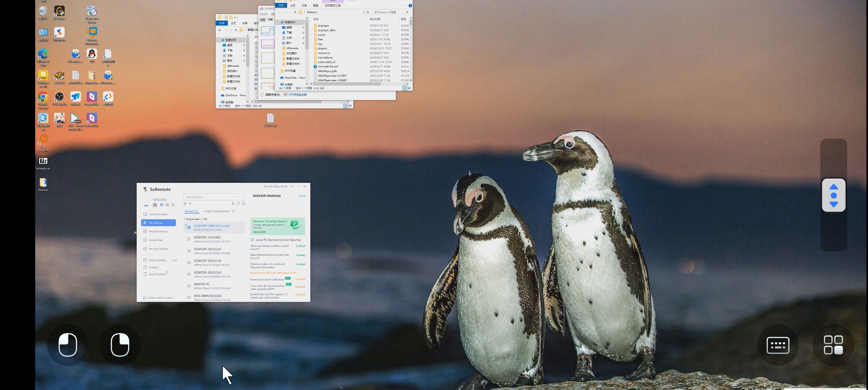Viewport: 868px width, 390px height.
Task: Toggle mobile app authorization Disabled status
Action: click(x=300, y=294)
